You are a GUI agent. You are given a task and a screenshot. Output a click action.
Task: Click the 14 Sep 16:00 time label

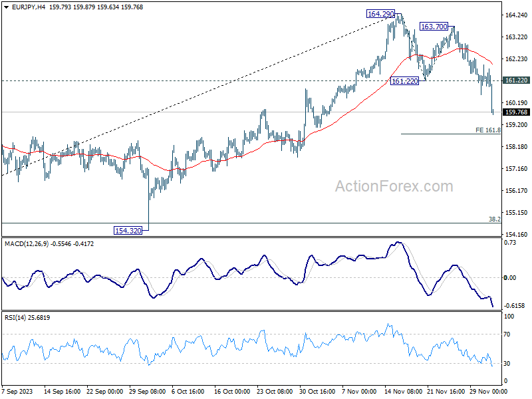tap(62, 392)
